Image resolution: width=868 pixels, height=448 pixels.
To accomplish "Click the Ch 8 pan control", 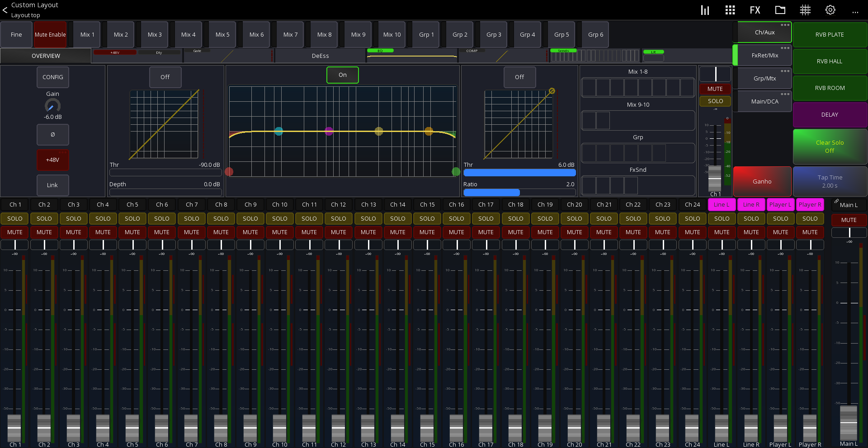I will pos(221,245).
